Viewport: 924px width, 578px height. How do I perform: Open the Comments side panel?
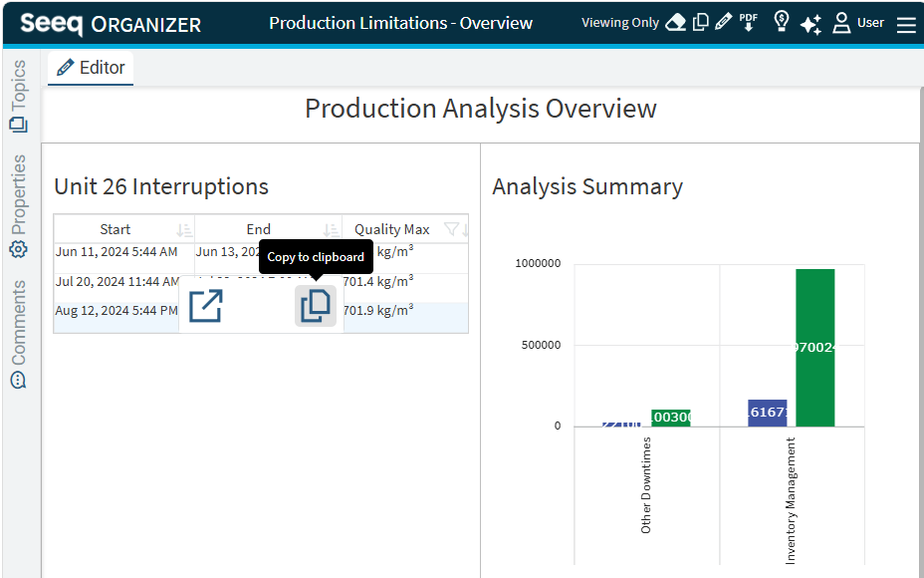(19, 335)
